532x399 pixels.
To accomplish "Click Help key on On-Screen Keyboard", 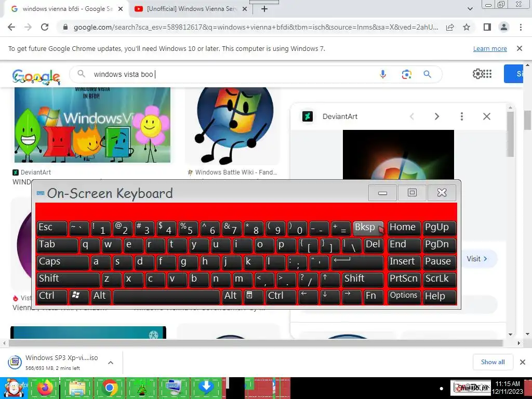I will pyautogui.click(x=439, y=297).
